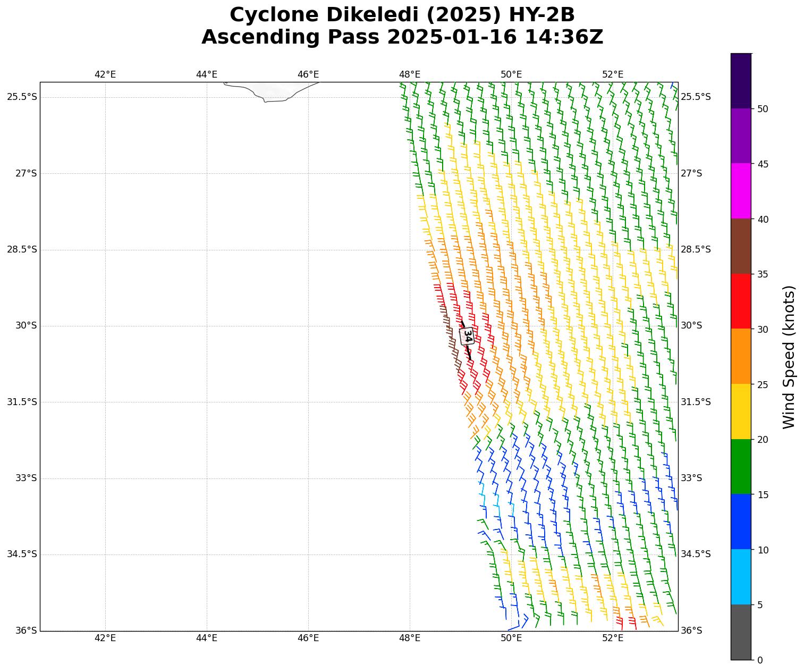Click the 33°S label on right axis

tap(691, 478)
